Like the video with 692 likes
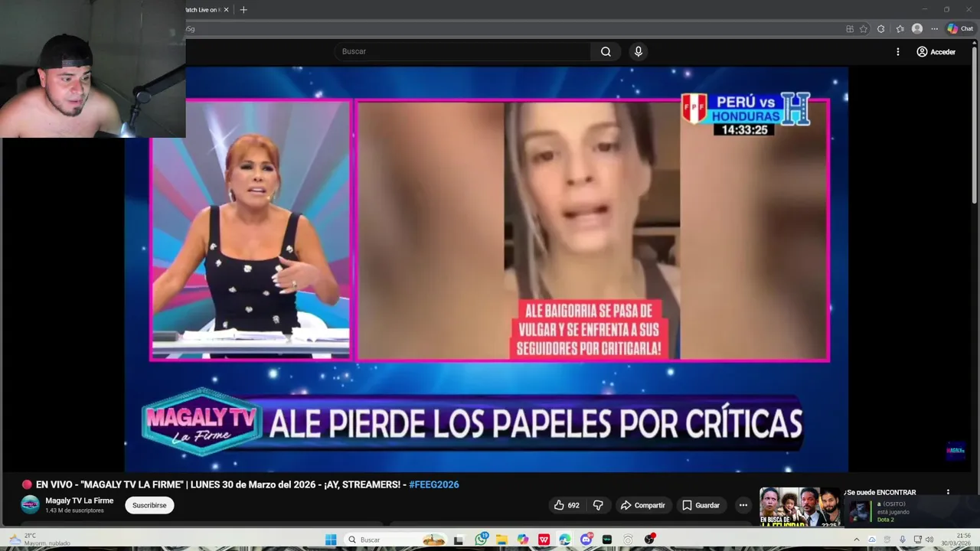The width and height of the screenshot is (980, 551). pyautogui.click(x=567, y=505)
